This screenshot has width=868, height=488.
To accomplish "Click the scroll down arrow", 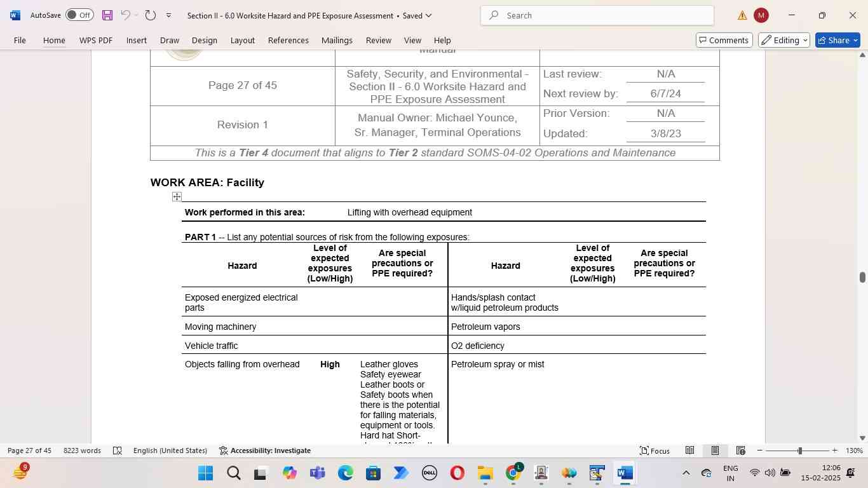I will (862, 438).
